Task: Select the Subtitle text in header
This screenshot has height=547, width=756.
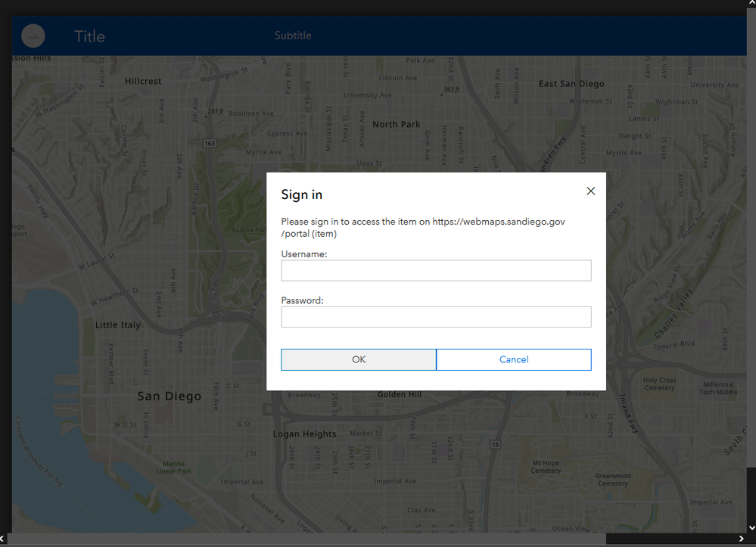Action: click(x=293, y=36)
